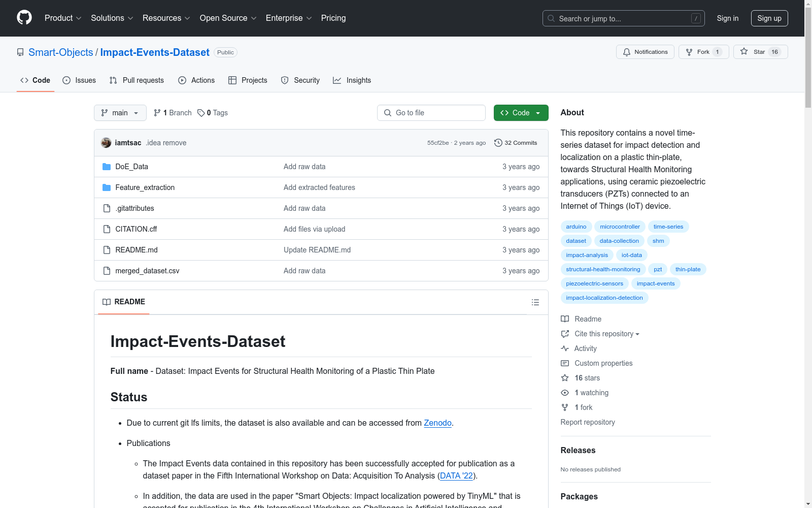Expand the Solutions menu
Screen dimensions: 812x508
(112, 18)
